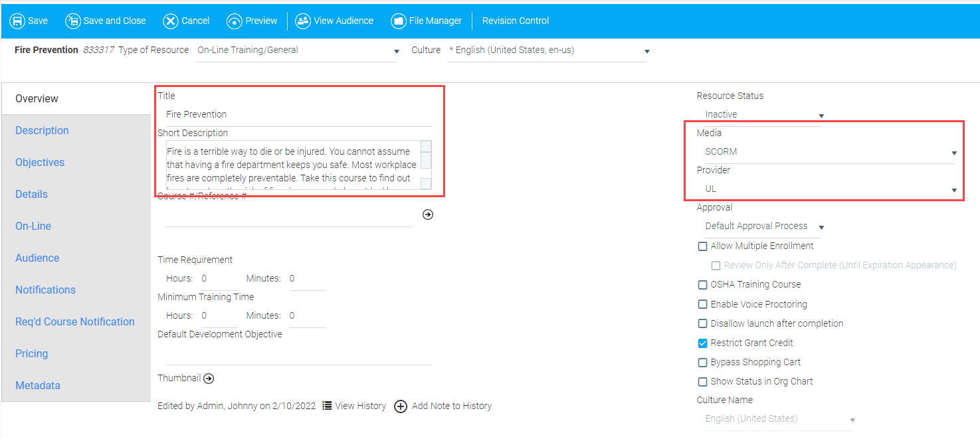Enable Allow Multiple Enrollment checkbox
Screen dimensions: 980x439
pyautogui.click(x=702, y=246)
